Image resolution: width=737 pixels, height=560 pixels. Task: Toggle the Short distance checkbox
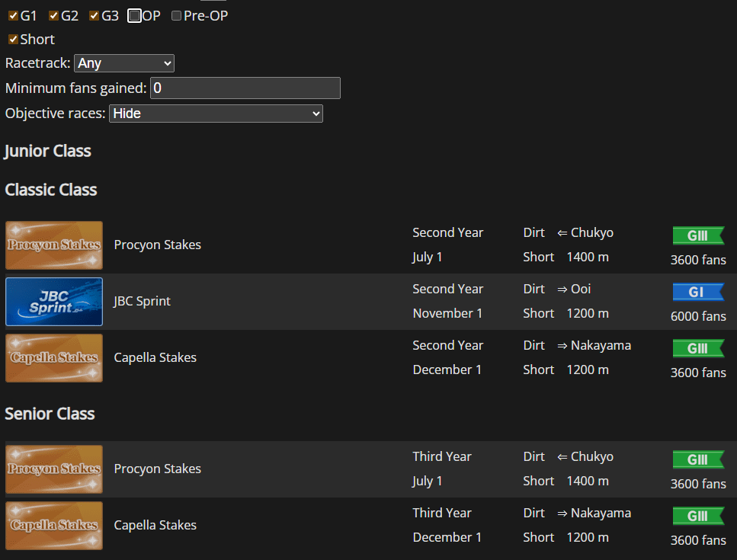click(14, 40)
